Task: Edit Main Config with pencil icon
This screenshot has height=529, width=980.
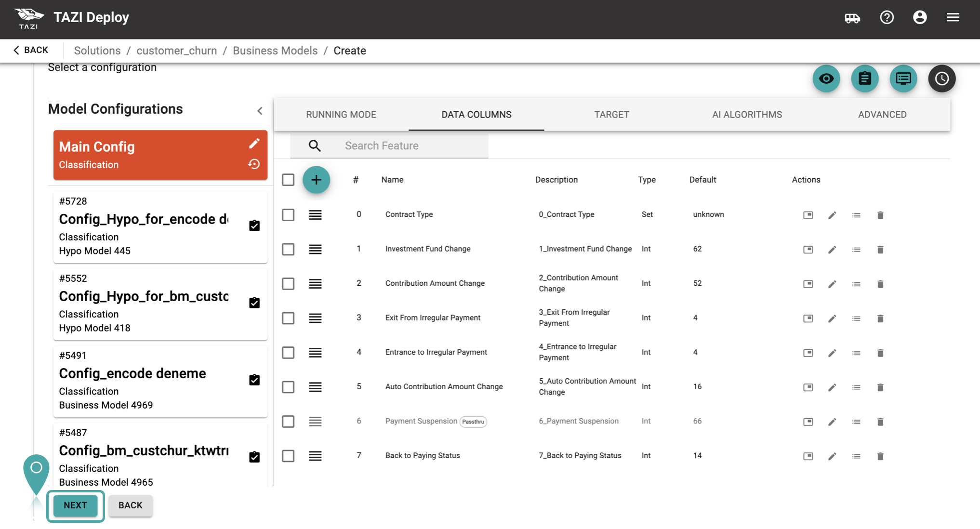Action: (254, 144)
